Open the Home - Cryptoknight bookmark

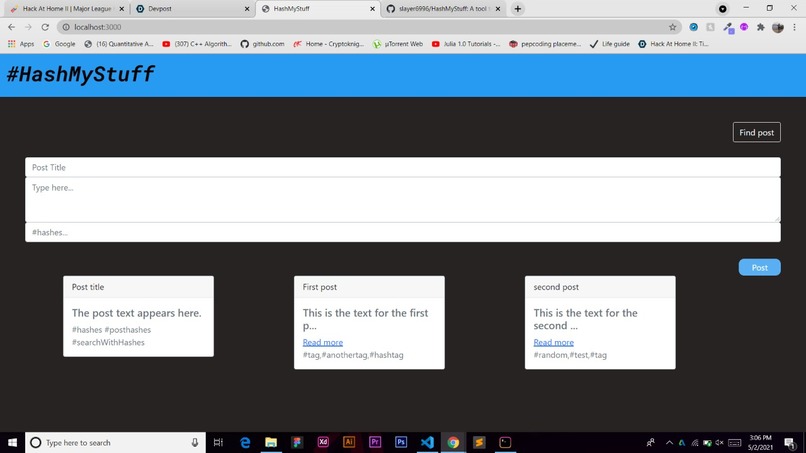[x=328, y=44]
